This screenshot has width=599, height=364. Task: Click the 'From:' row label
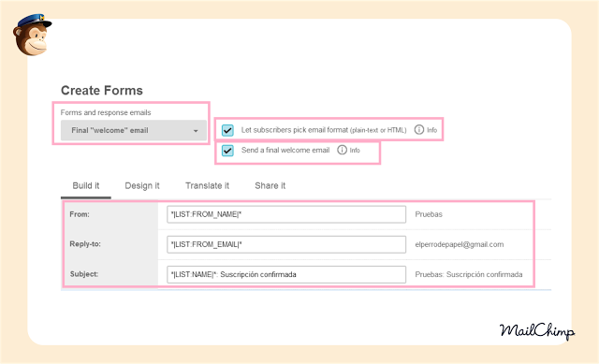coord(80,214)
